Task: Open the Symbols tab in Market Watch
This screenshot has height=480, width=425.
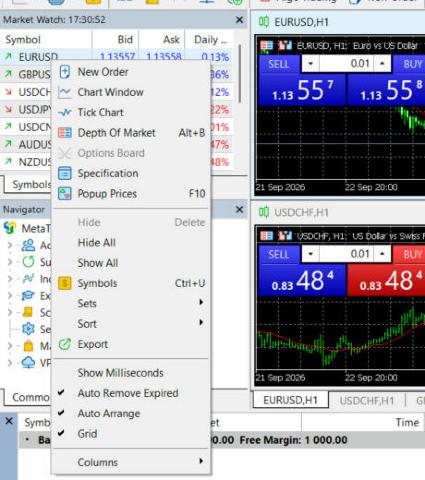Action: pos(28,184)
